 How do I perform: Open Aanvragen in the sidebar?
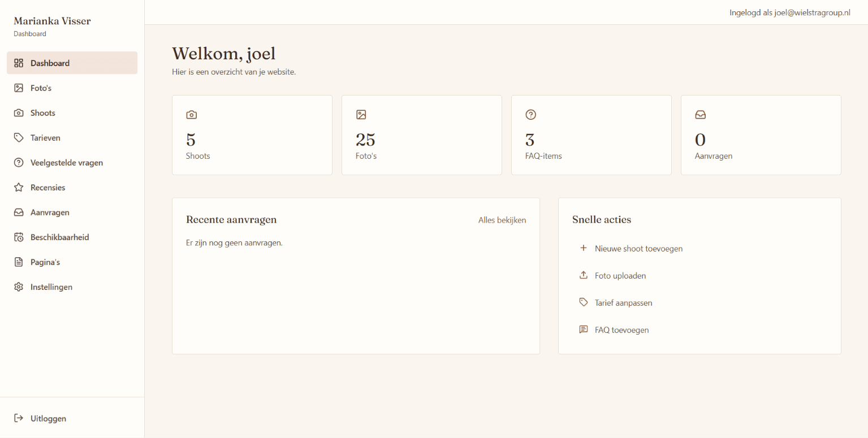(x=72, y=213)
